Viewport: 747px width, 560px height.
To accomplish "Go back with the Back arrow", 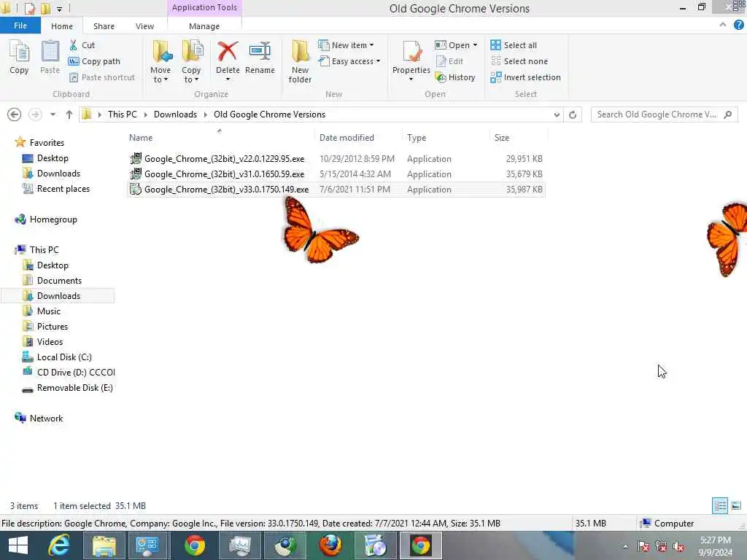I will click(15, 114).
